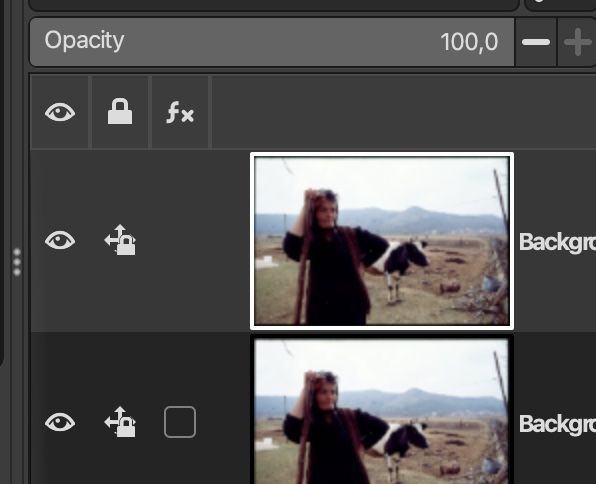The height and width of the screenshot is (484, 596).
Task: Click the Opacity label text
Action: (x=84, y=41)
